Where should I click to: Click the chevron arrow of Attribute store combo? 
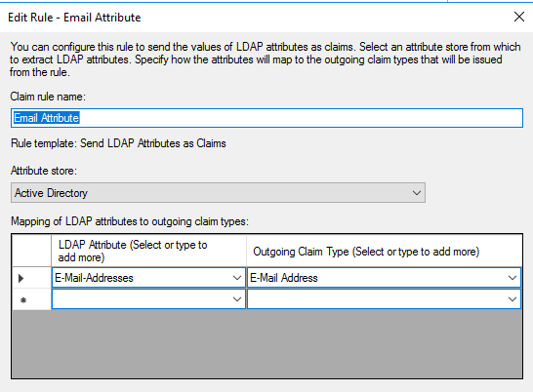tap(417, 193)
